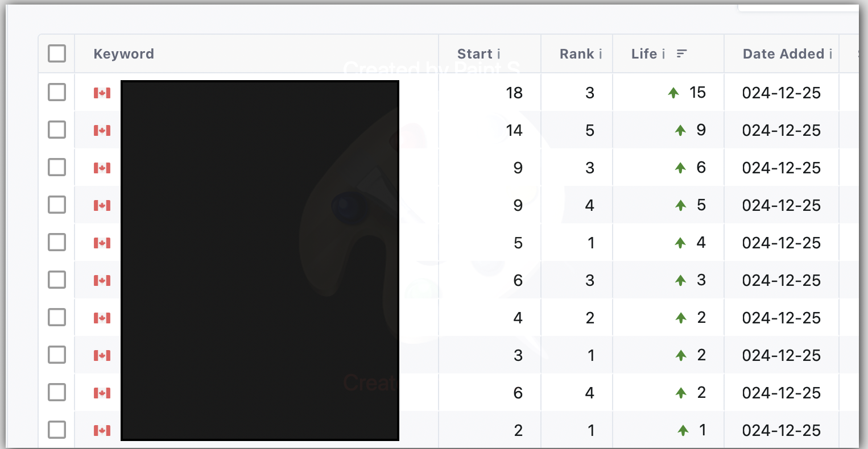Check the row with Start value 14
868x449 pixels.
click(x=57, y=130)
